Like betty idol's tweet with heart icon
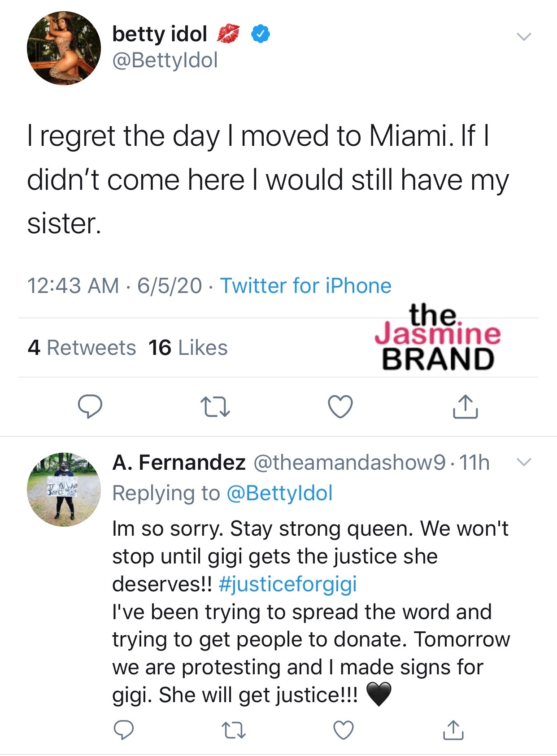557x756 pixels. click(x=340, y=406)
